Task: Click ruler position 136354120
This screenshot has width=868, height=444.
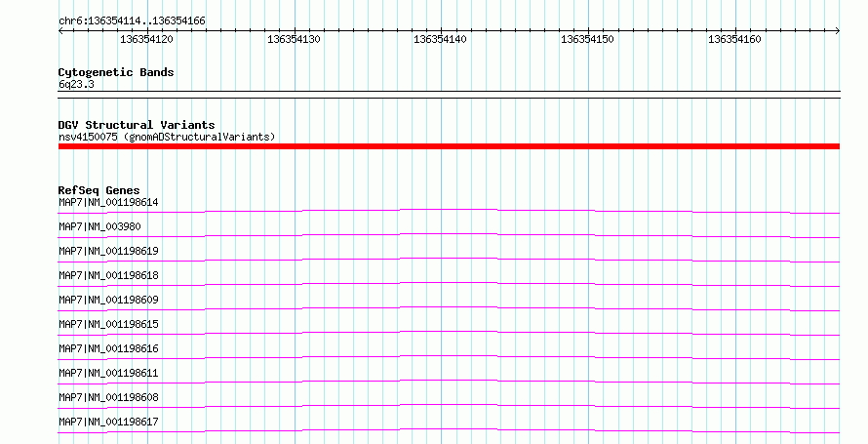Action: (146, 39)
